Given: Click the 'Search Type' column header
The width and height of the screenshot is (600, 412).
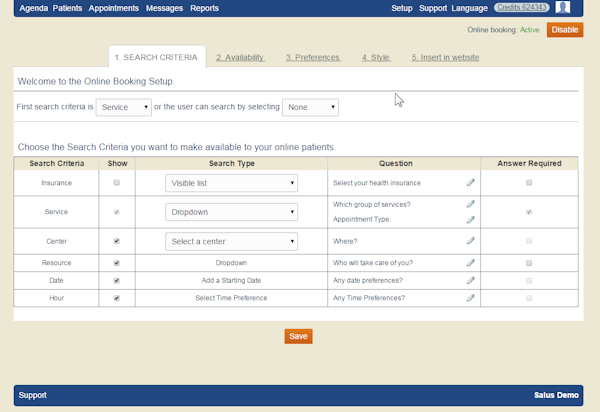Looking at the screenshot, I should tap(232, 163).
